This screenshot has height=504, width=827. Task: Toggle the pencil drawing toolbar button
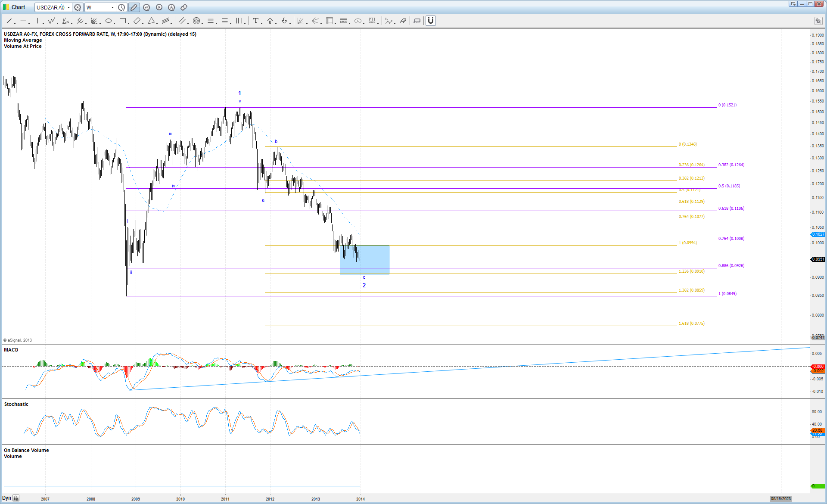pos(134,7)
